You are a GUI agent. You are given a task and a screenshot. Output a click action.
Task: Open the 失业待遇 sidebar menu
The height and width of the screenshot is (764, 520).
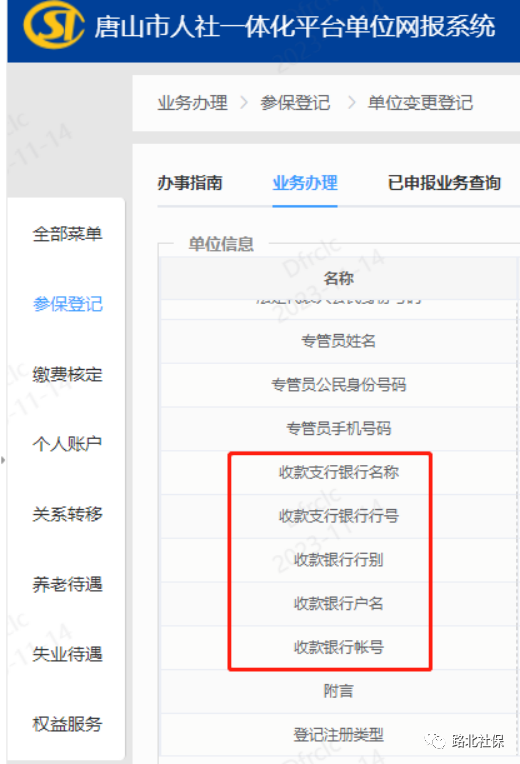pyautogui.click(x=67, y=654)
